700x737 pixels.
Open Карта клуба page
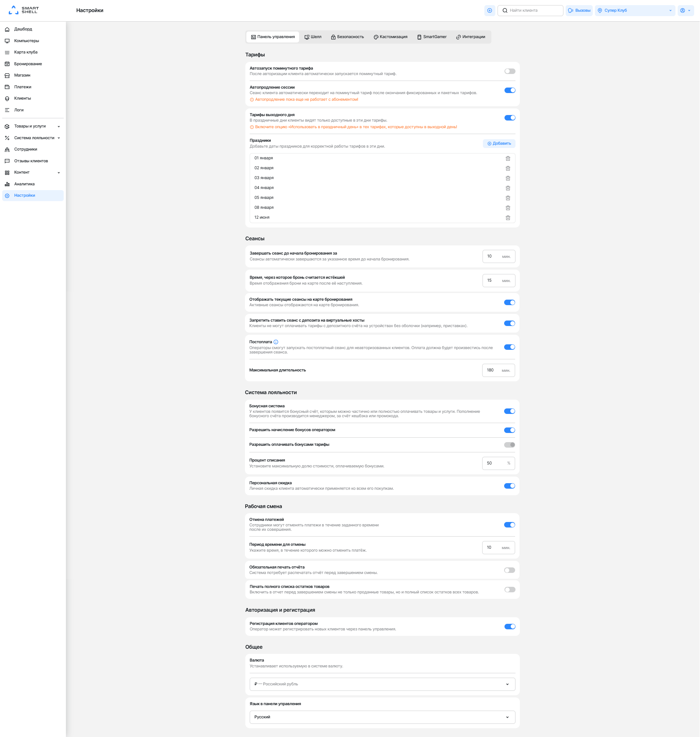pos(33,52)
